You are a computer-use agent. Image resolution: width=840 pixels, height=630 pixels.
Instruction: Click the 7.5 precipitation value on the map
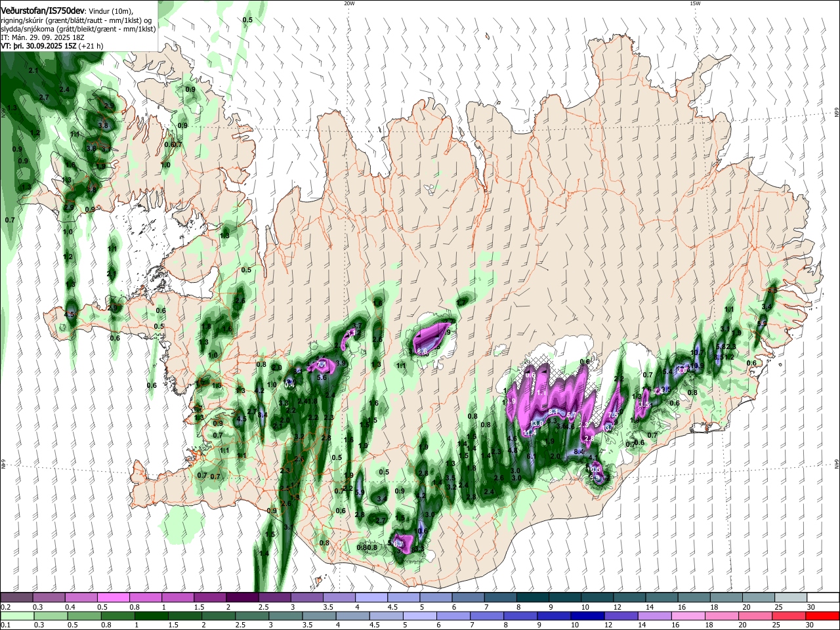613,415
